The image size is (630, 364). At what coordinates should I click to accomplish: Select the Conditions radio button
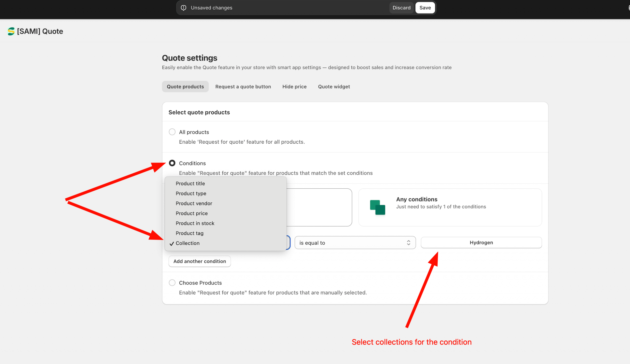(x=172, y=163)
